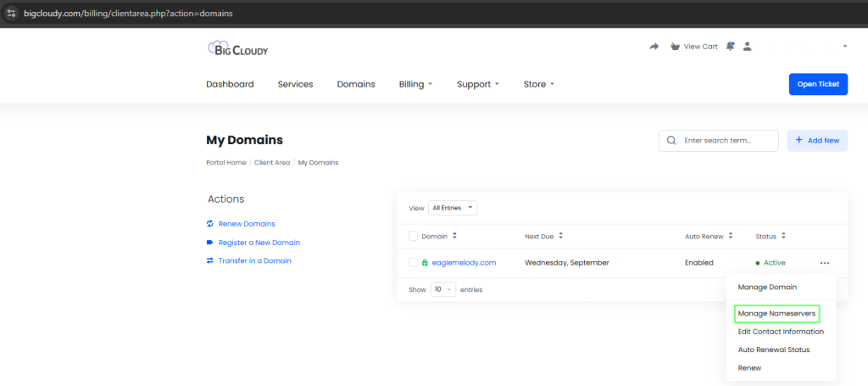The image size is (868, 386).
Task: Open the Renew Domains action link
Action: point(247,224)
